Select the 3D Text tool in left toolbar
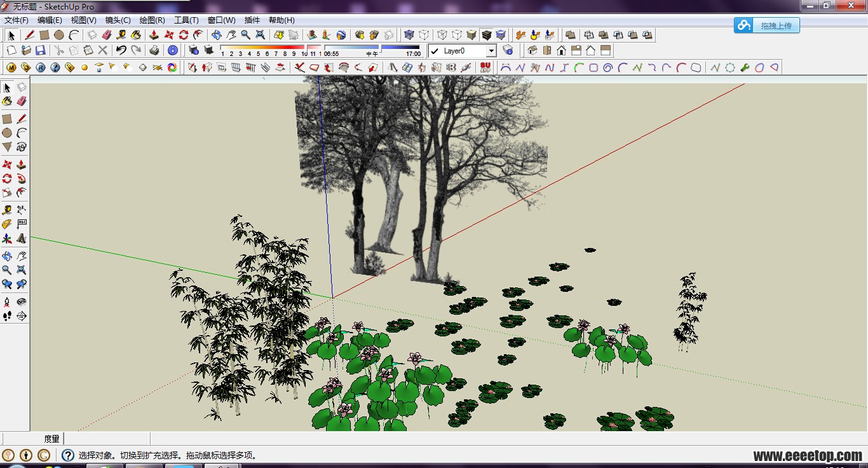 tap(22, 238)
